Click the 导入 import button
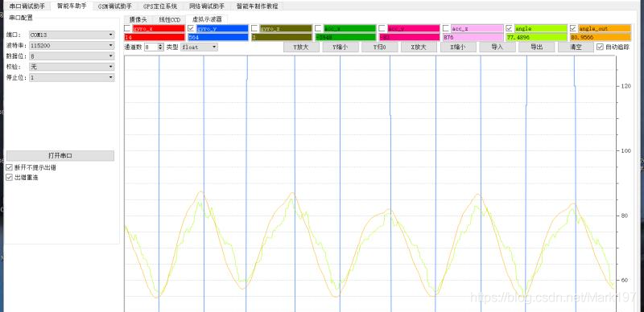Image resolution: width=644 pixels, height=312 pixels. (497, 47)
